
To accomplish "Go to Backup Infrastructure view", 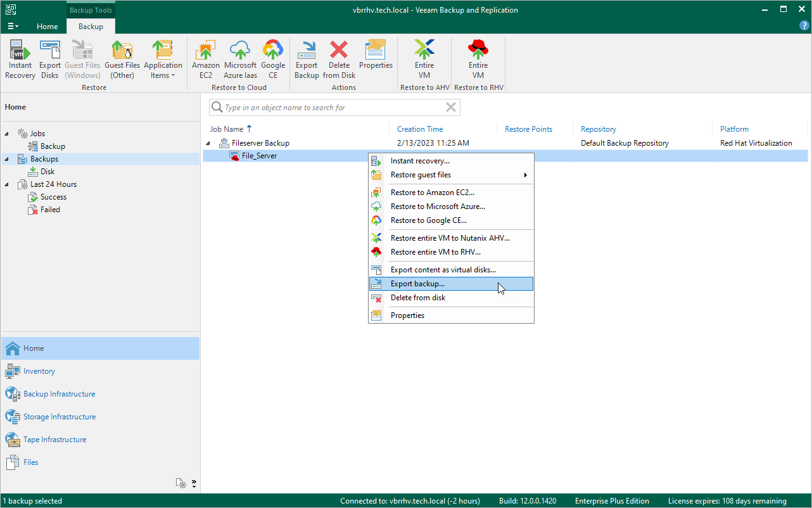I will click(100, 394).
